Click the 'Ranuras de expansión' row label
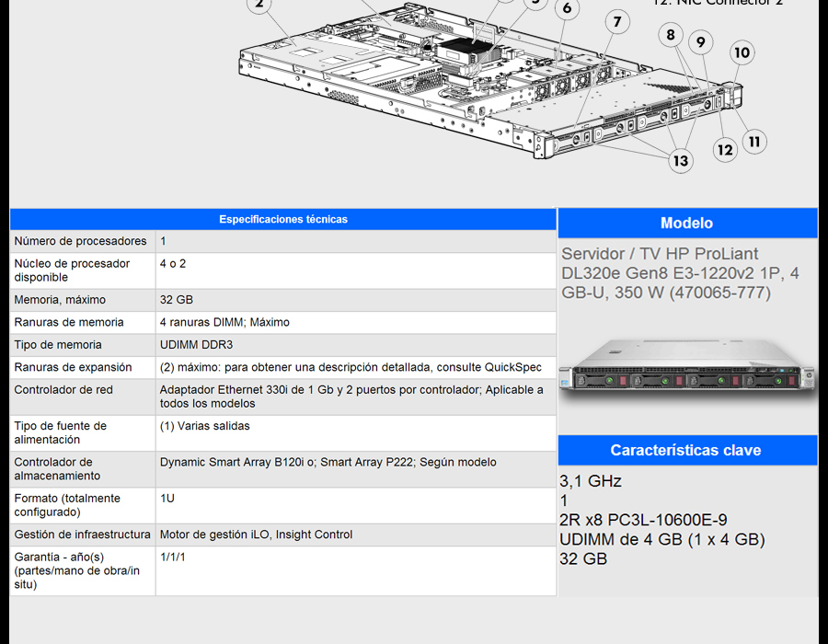This screenshot has width=828, height=644. click(x=73, y=367)
